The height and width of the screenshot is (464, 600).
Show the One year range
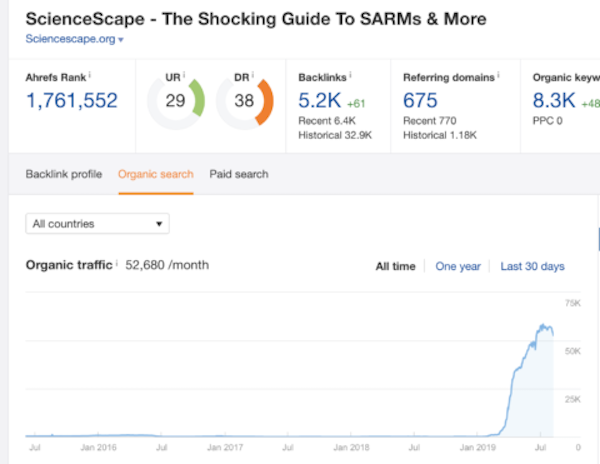[x=458, y=266]
